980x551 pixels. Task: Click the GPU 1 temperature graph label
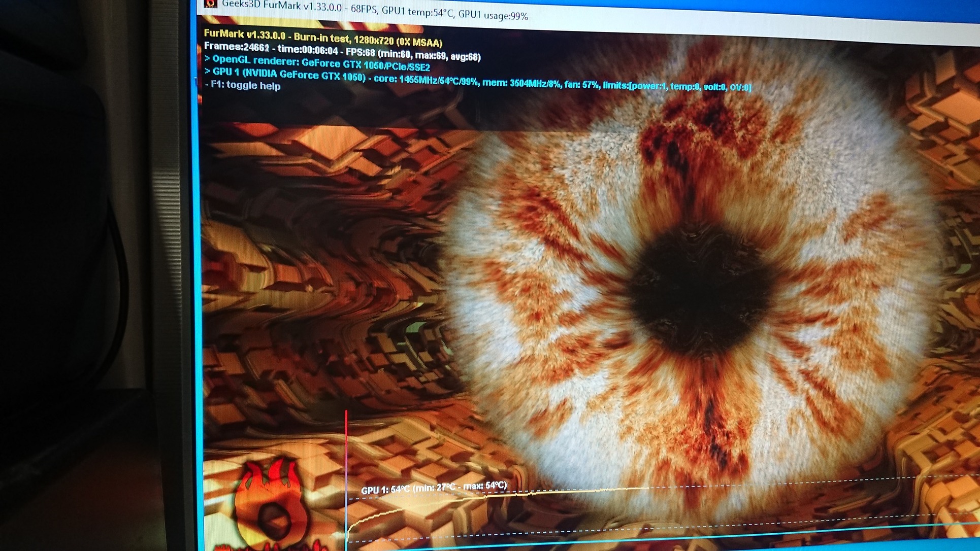tap(434, 488)
